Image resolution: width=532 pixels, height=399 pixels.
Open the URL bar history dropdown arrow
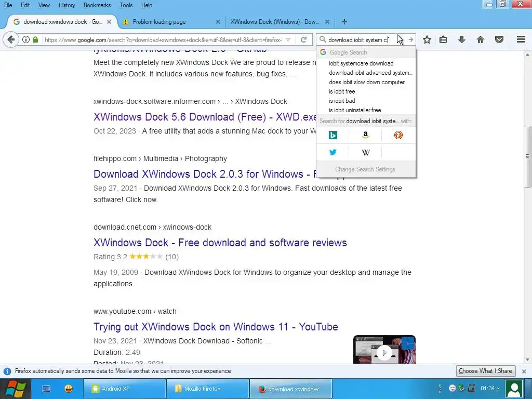(288, 39)
